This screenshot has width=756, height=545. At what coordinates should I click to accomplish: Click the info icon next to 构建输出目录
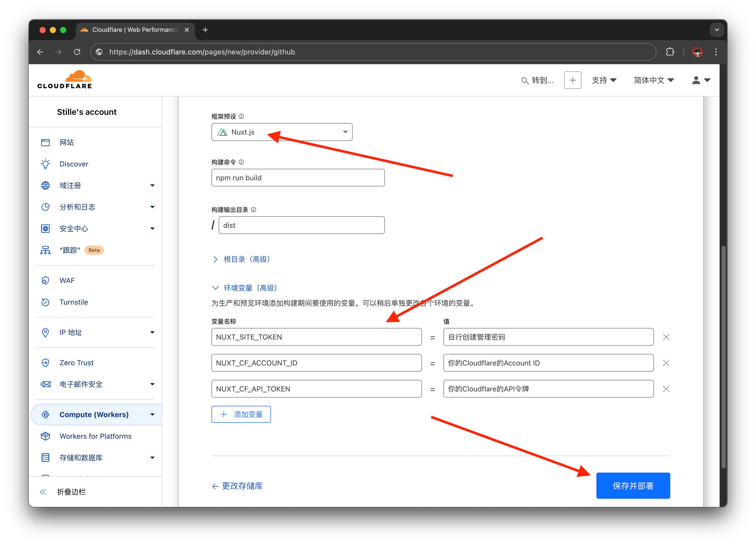(x=254, y=210)
